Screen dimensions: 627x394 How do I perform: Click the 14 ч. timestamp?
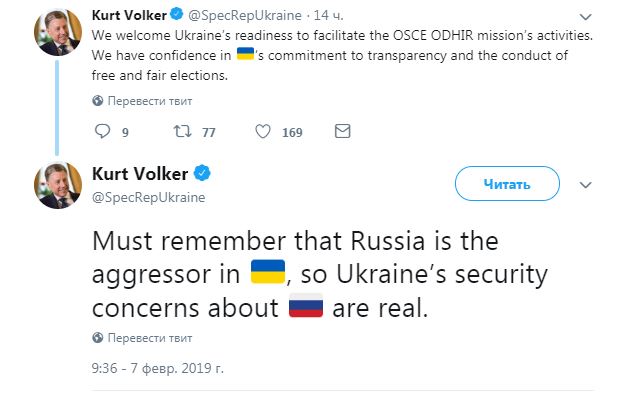328,15
